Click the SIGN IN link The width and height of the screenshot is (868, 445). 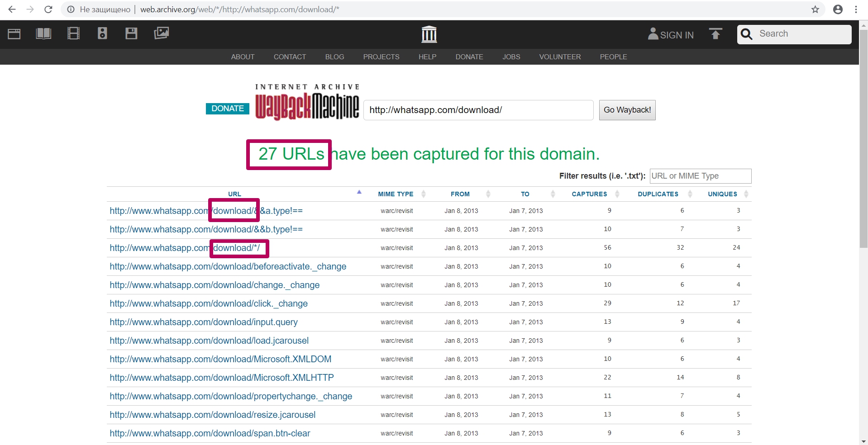677,35
